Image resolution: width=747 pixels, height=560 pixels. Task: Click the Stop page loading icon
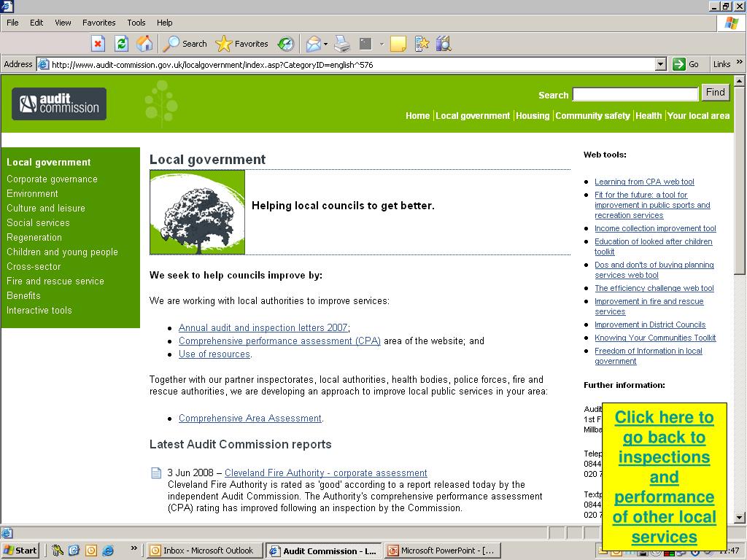click(x=98, y=44)
